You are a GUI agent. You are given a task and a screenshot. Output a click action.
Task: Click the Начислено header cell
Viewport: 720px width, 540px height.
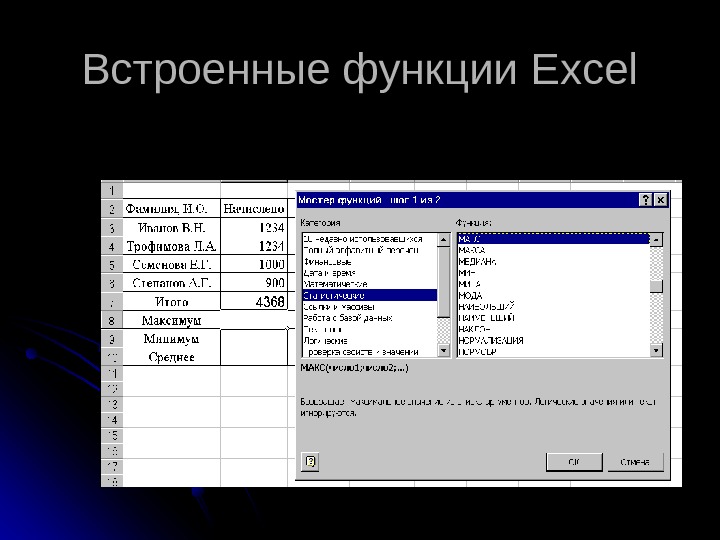pos(254,209)
